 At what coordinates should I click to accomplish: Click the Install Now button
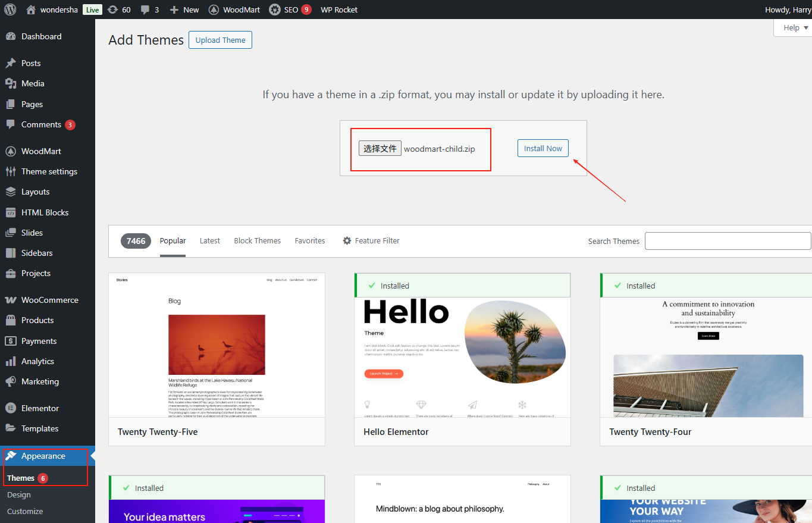[x=543, y=148]
